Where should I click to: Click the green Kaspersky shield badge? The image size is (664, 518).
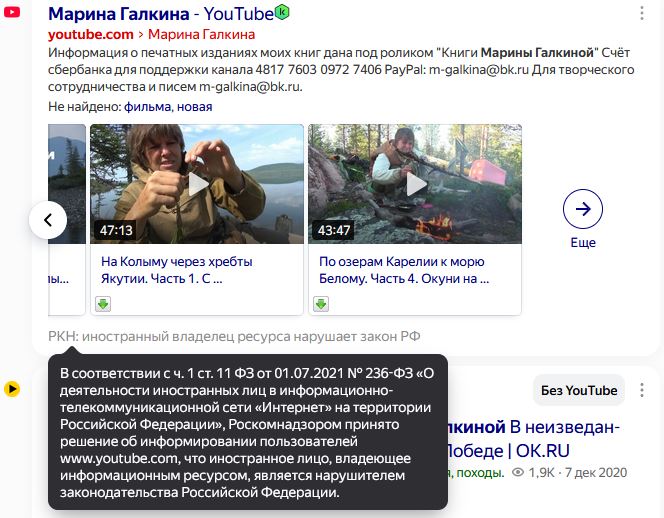pyautogui.click(x=282, y=12)
